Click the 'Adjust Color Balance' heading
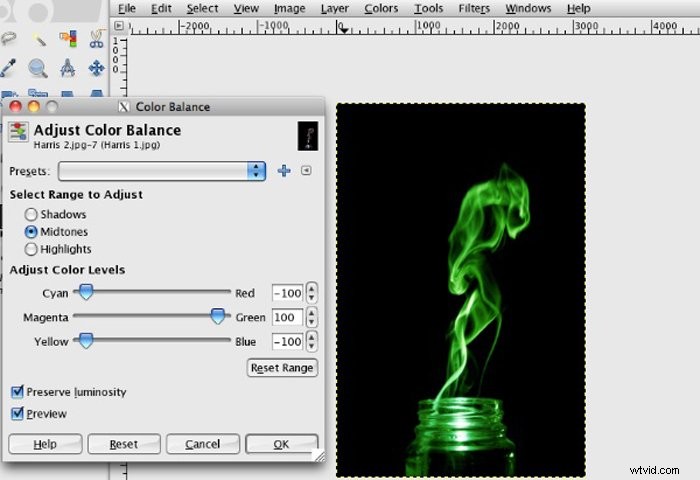The image size is (700, 480). [107, 130]
